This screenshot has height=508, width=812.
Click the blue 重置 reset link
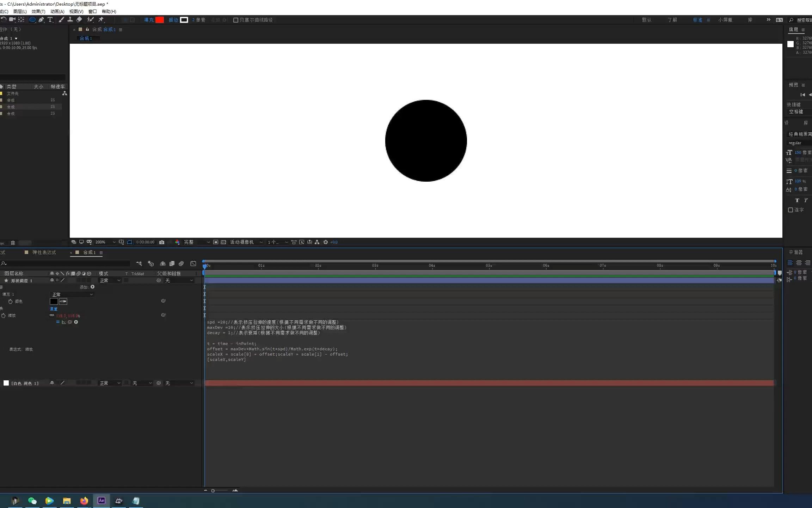(x=54, y=309)
